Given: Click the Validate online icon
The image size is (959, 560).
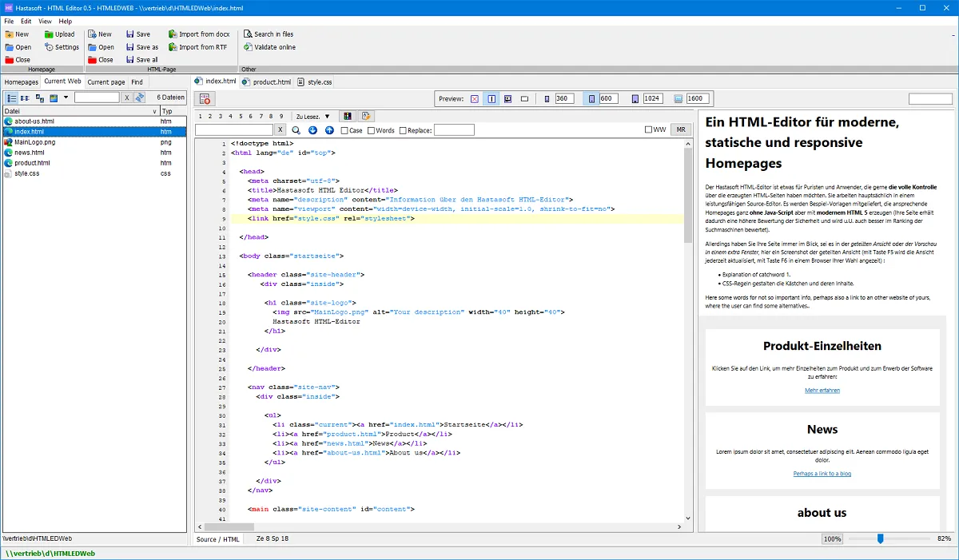Looking at the screenshot, I should click(x=248, y=47).
